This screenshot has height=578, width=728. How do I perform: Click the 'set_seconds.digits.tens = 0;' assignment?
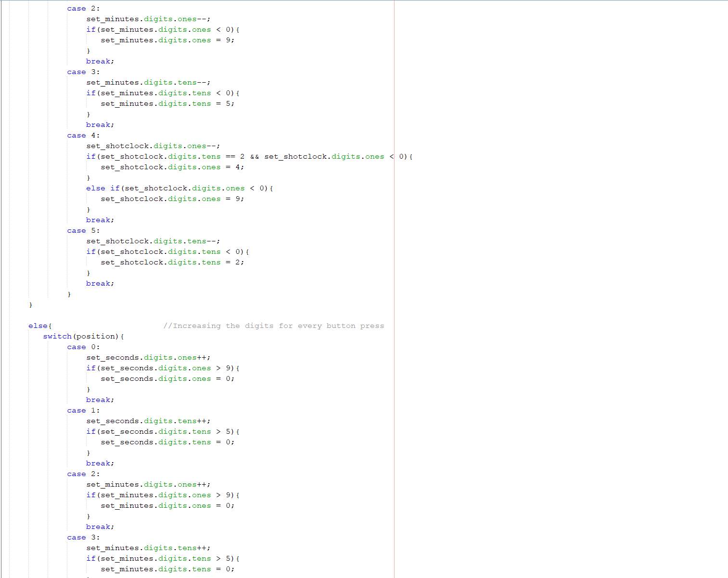point(167,442)
